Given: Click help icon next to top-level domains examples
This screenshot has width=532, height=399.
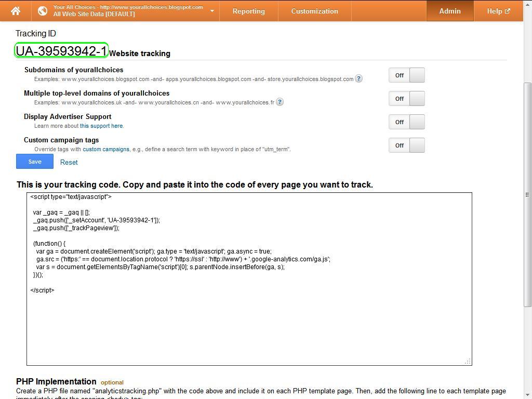Looking at the screenshot, I should point(280,102).
